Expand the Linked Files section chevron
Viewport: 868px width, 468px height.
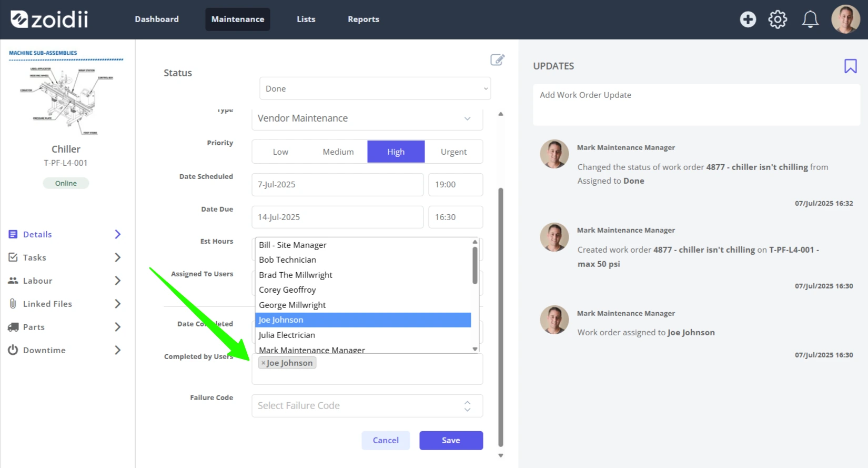(118, 304)
